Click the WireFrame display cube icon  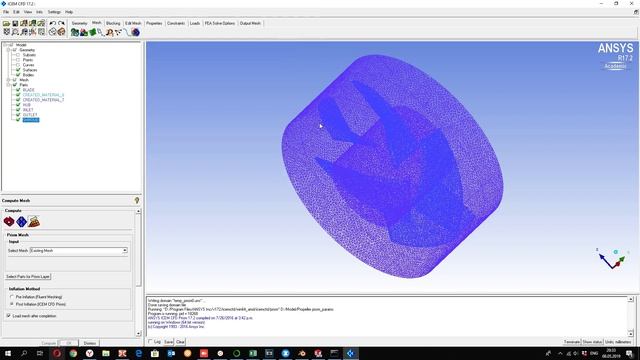[53, 32]
